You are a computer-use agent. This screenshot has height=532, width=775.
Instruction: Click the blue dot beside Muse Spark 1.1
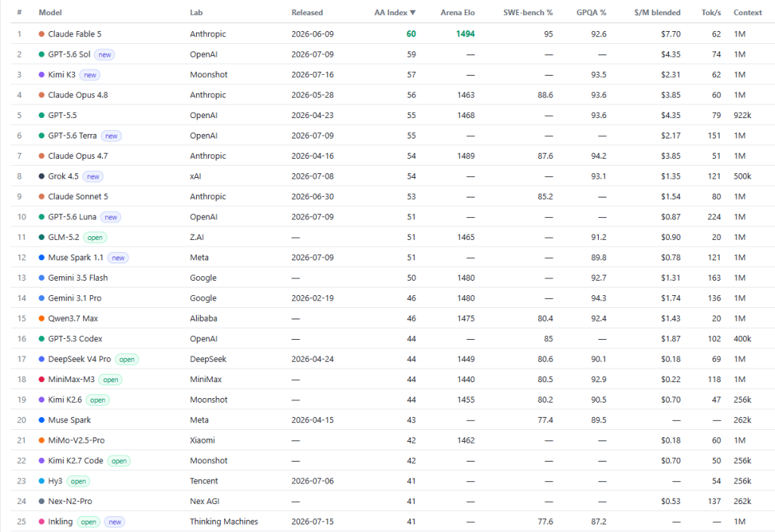[42, 257]
